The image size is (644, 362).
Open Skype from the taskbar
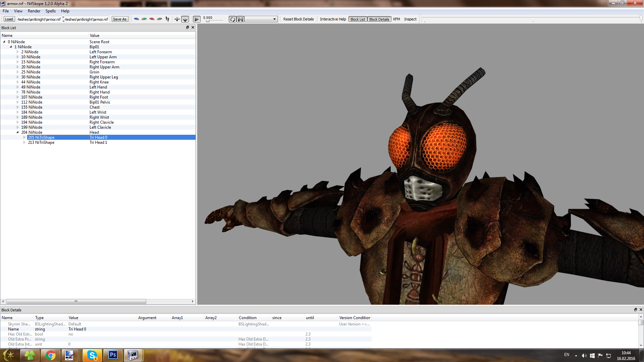92,355
